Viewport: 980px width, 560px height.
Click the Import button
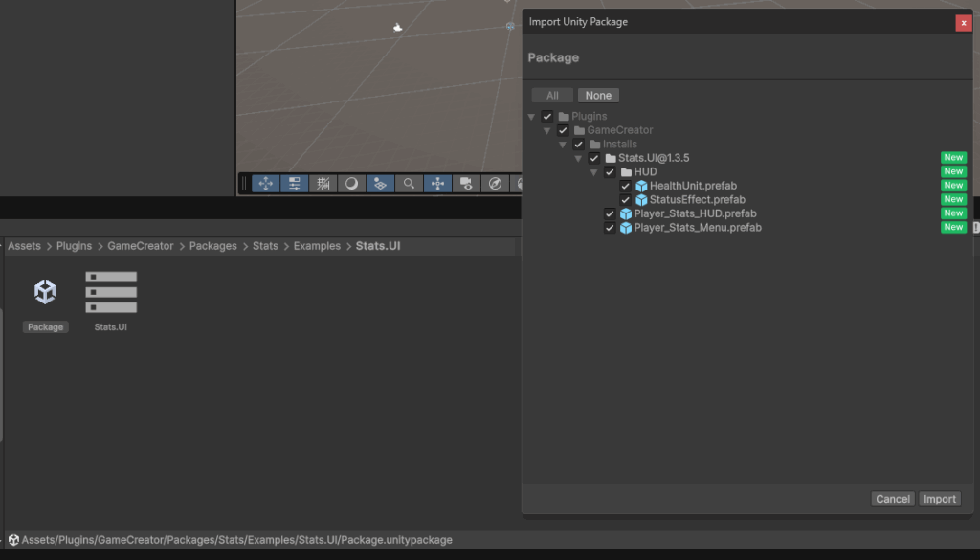[940, 499]
